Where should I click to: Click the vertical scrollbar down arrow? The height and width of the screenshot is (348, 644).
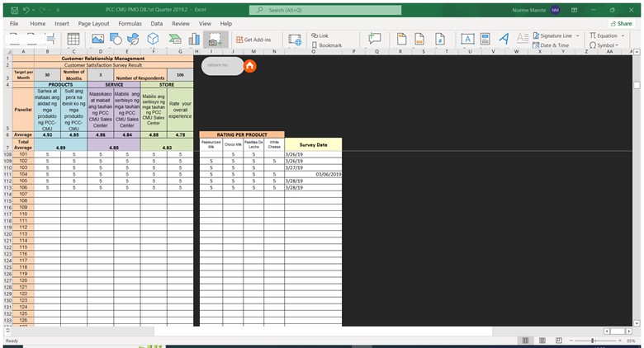tap(637, 323)
